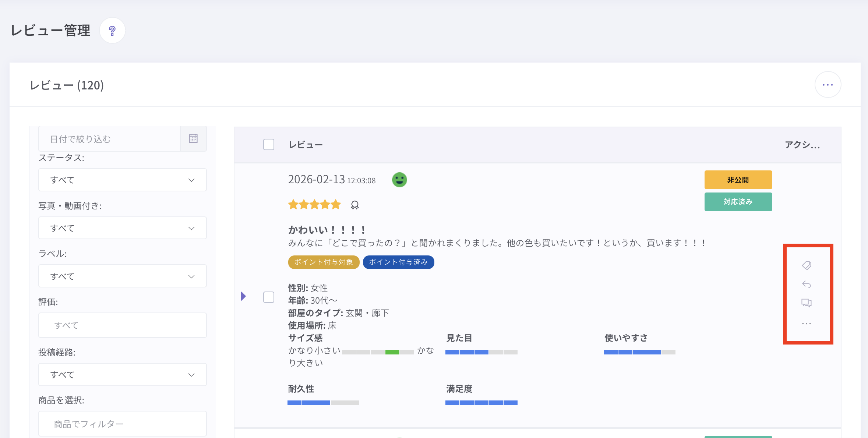Click the green smiley sentiment icon
This screenshot has height=438, width=868.
pyautogui.click(x=399, y=180)
